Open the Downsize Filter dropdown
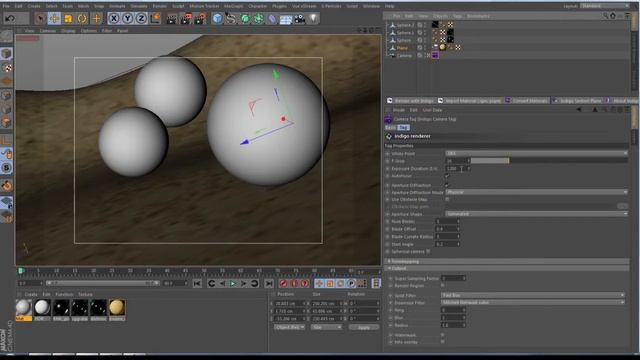 coord(533,302)
